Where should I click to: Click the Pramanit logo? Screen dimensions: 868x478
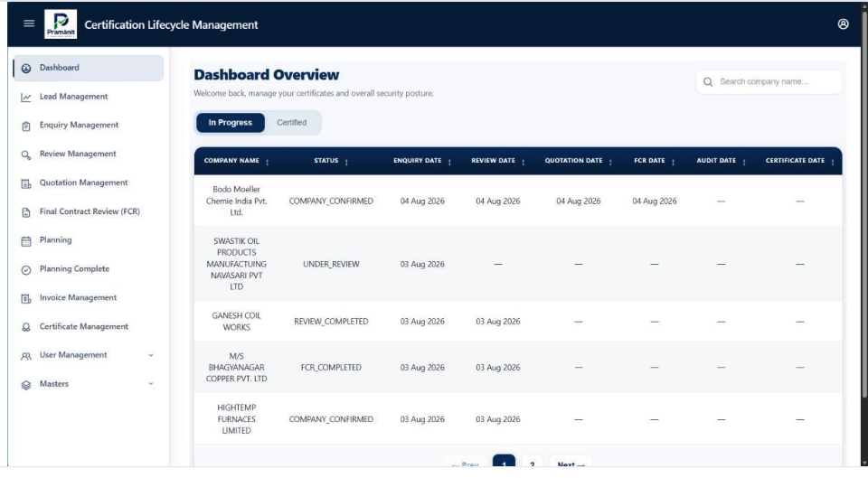61,24
